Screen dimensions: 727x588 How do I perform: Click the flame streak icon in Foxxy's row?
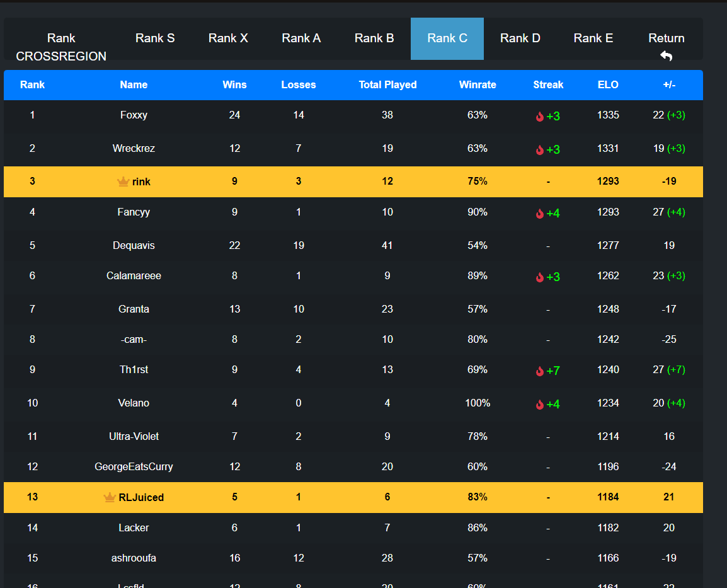540,117
